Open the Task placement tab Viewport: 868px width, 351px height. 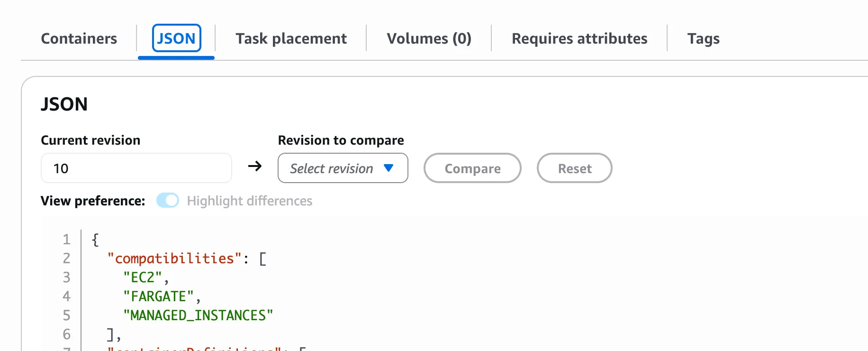[291, 38]
